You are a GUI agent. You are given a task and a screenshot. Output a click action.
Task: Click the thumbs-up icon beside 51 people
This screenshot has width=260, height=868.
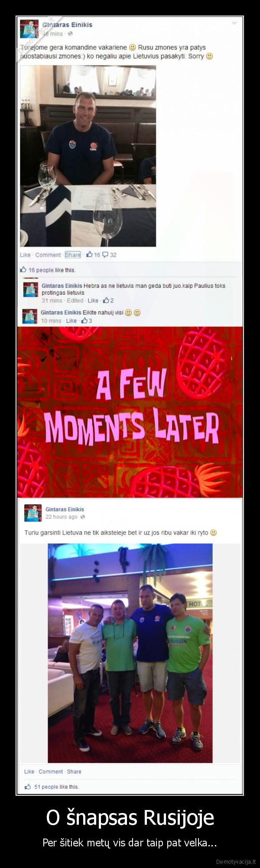(x=28, y=787)
